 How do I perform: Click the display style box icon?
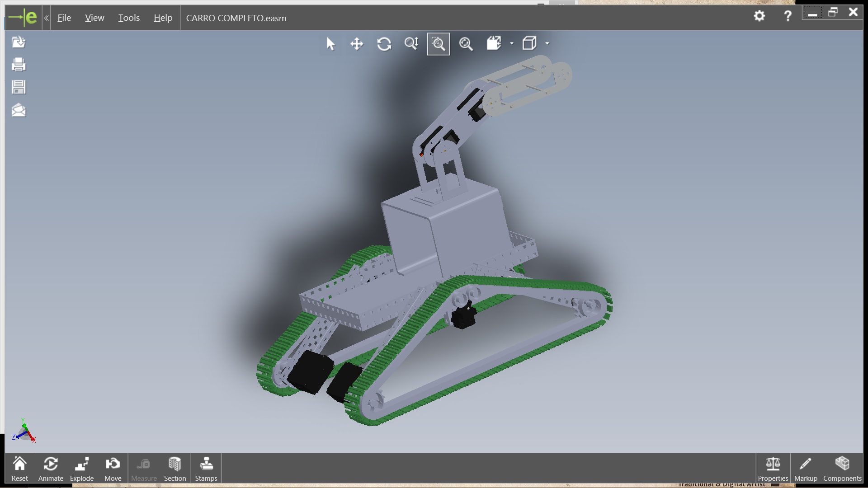point(529,43)
